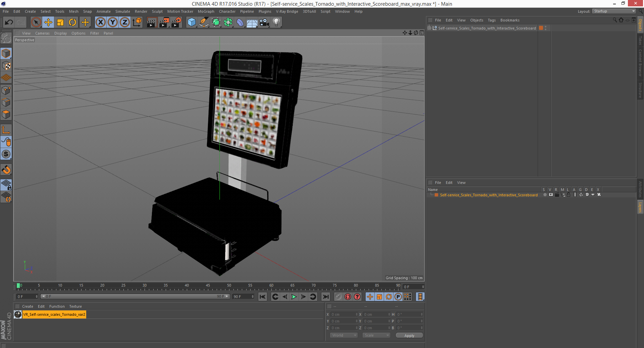The width and height of the screenshot is (644, 348).
Task: Open the World coordinate dropdown
Action: pos(344,335)
